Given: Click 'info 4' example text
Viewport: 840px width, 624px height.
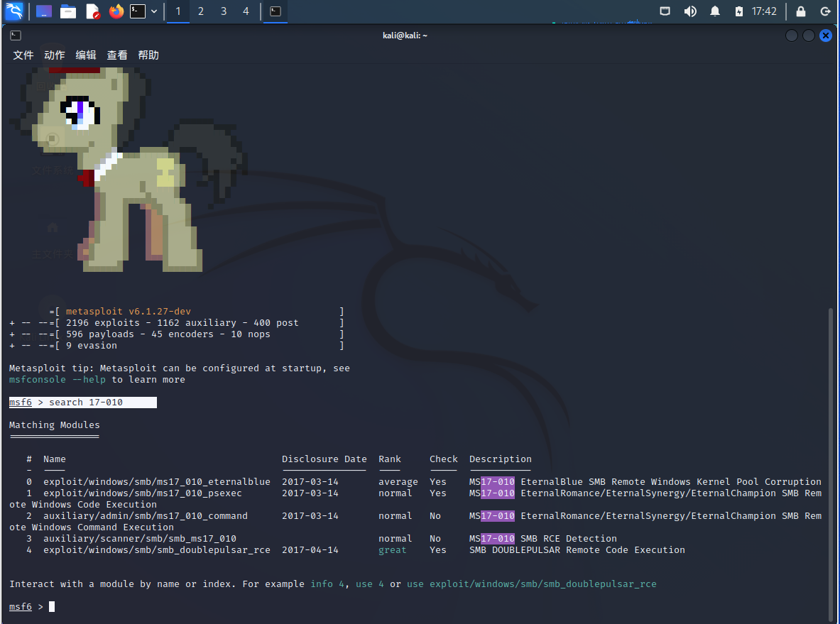Looking at the screenshot, I should click(327, 584).
